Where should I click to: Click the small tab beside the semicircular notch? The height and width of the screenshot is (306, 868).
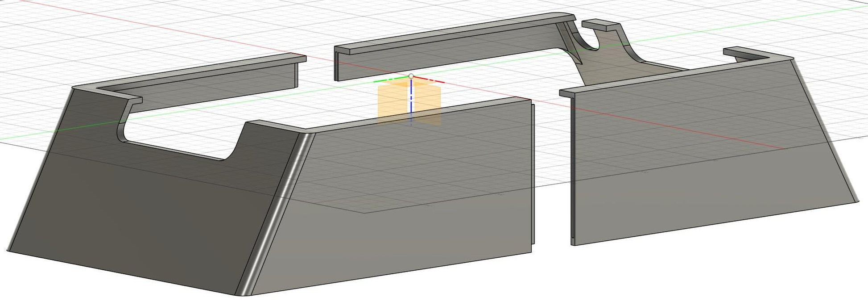tap(599, 25)
